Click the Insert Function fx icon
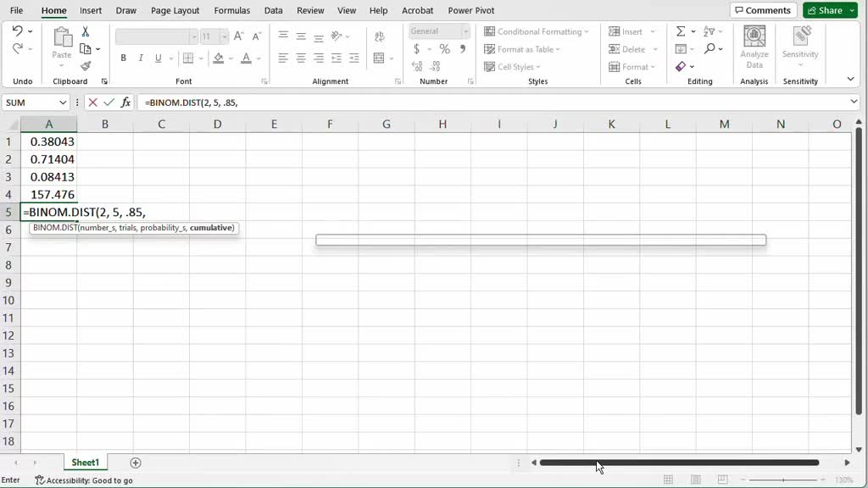This screenshot has width=868, height=488. [x=125, y=102]
